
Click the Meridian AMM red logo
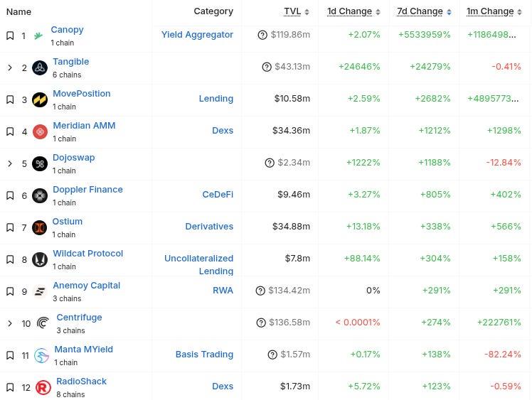pyautogui.click(x=40, y=131)
